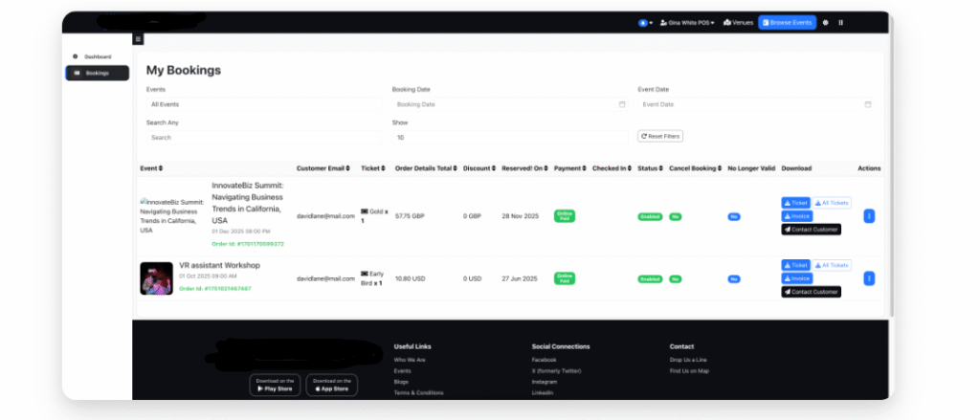Click the pause icon in top bar
980x420 pixels.
(841, 22)
